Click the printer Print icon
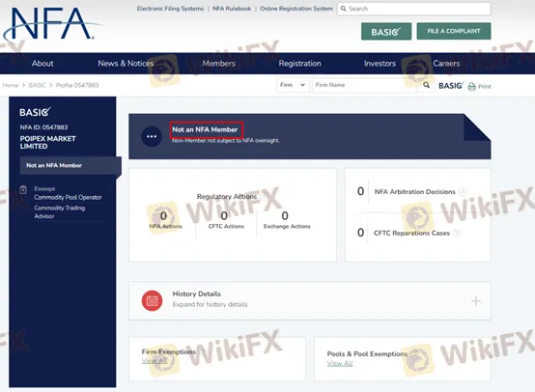The image size is (535, 392). (471, 86)
